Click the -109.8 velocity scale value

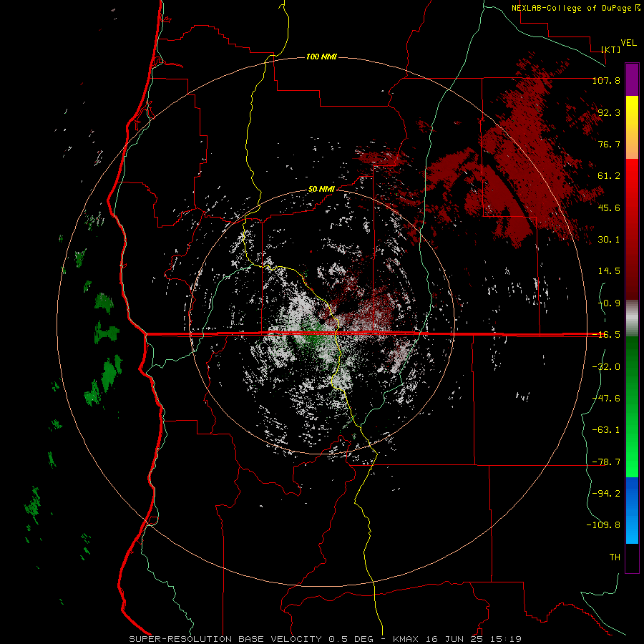point(603,525)
